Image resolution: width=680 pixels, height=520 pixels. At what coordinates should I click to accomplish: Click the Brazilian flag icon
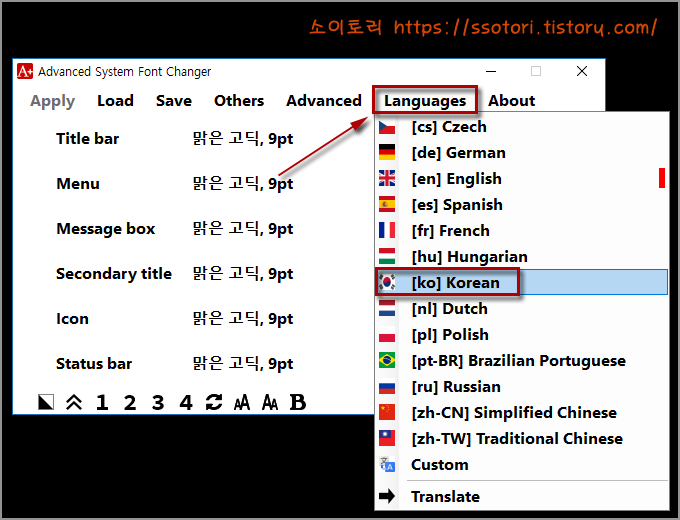(387, 360)
